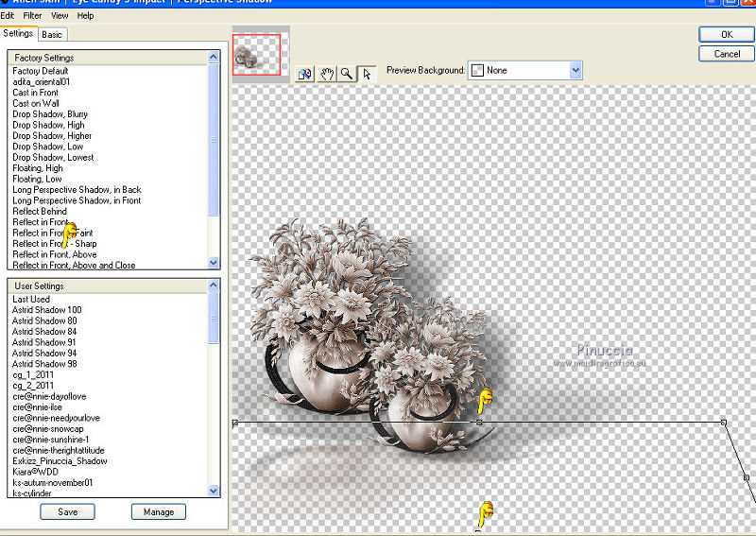Open the Filter menu
The width and height of the screenshot is (756, 536).
click(x=32, y=15)
